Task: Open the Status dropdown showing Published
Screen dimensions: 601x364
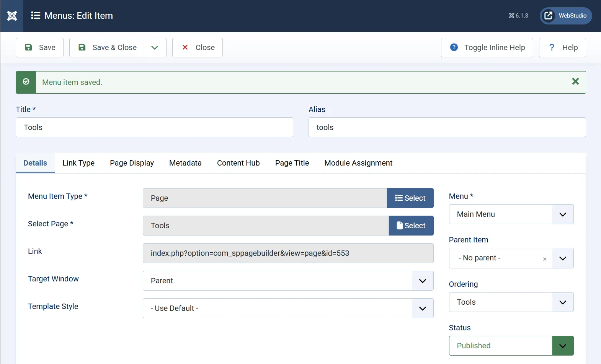Action: (511, 346)
